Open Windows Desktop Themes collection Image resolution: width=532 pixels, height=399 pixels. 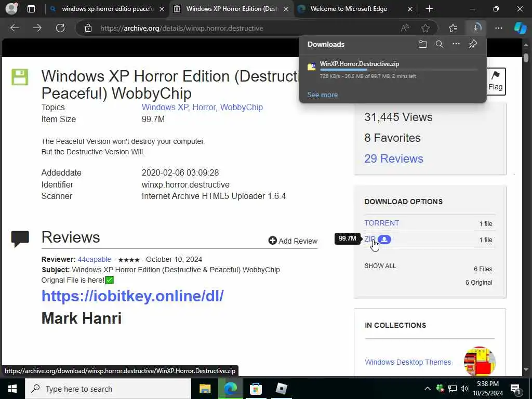(x=408, y=362)
